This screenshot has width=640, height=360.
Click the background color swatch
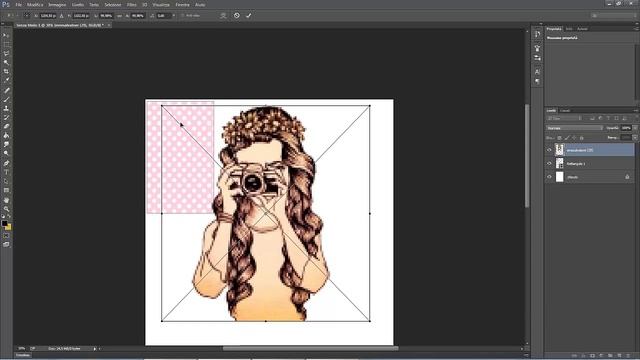tap(8, 227)
